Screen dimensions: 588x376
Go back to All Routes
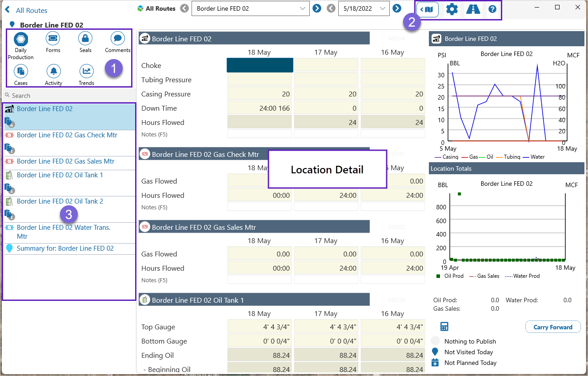pos(26,10)
